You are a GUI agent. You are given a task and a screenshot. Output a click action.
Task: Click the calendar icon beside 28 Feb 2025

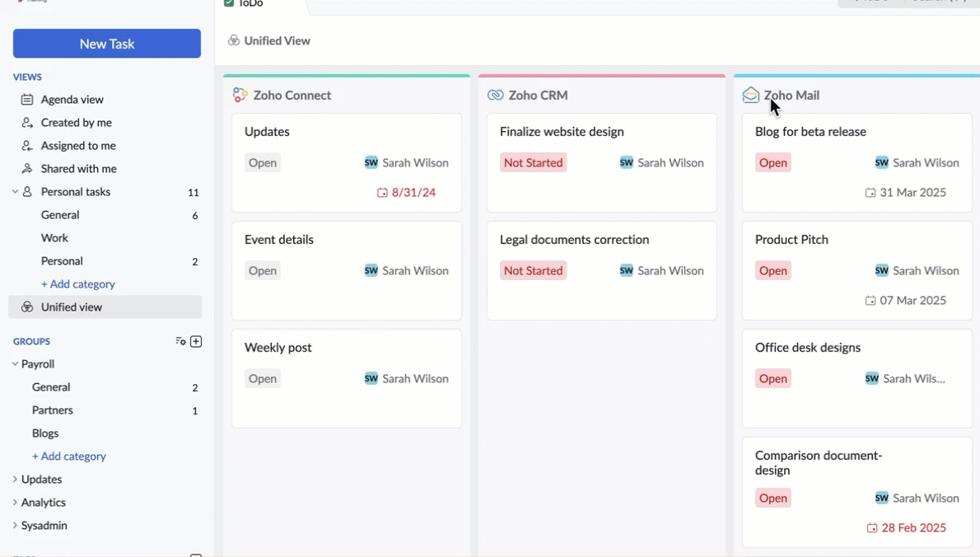click(x=872, y=528)
